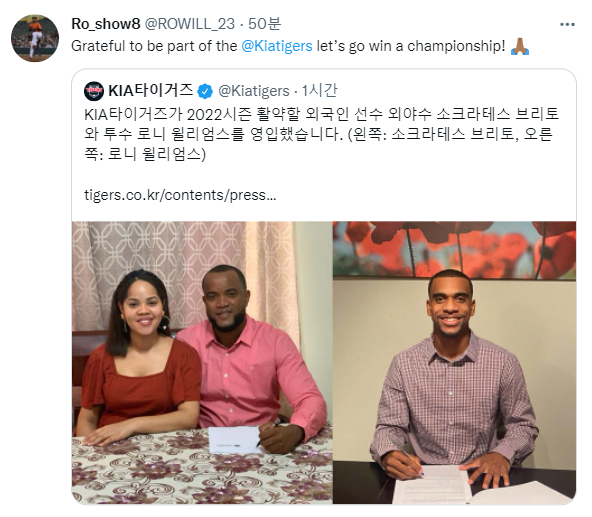
Task: Open the three-dot more options menu
Action: (567, 25)
